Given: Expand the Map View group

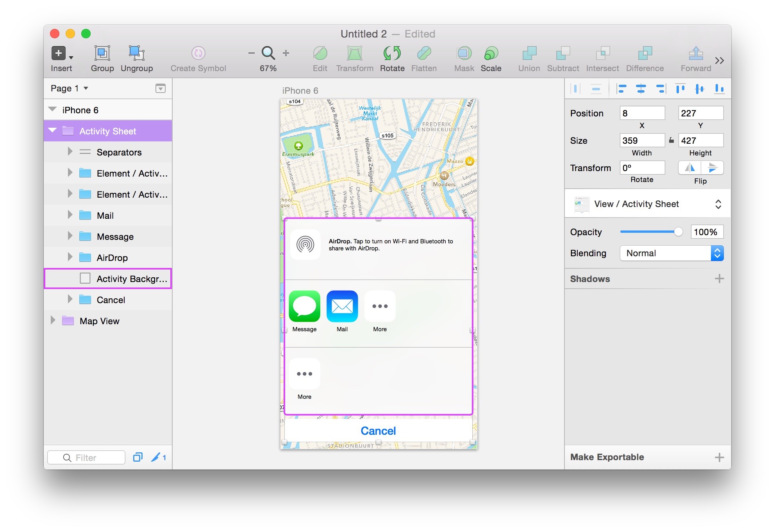Looking at the screenshot, I should [53, 321].
